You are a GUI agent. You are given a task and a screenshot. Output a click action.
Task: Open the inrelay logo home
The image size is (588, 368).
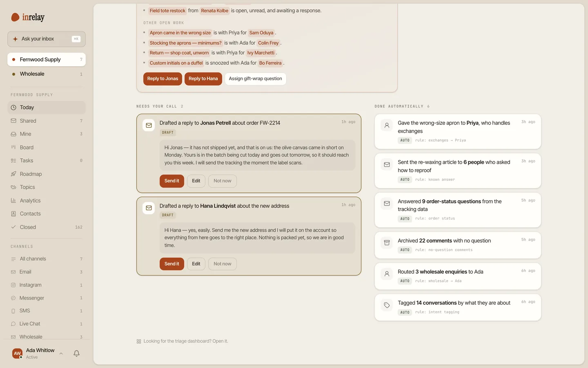[x=28, y=17]
